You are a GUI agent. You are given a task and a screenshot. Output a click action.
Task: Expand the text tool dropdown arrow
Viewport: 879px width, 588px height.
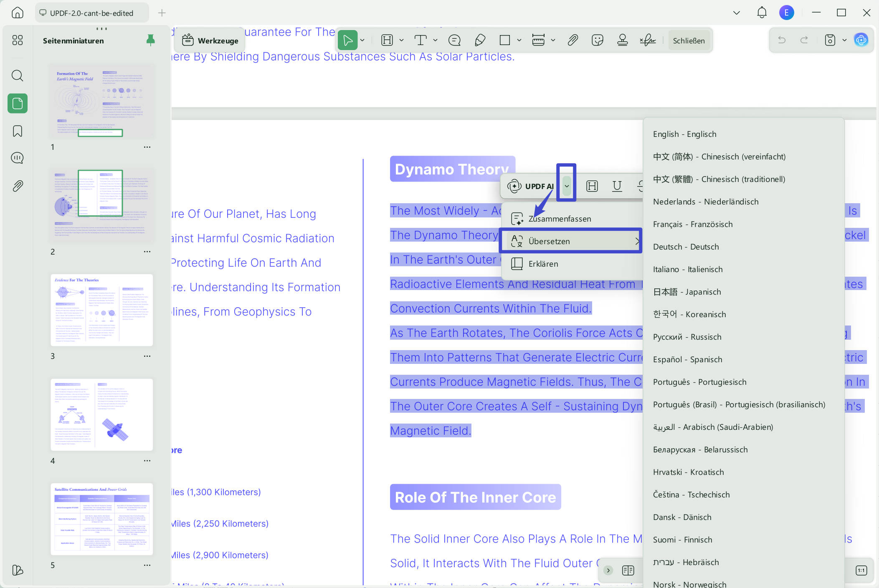(435, 40)
